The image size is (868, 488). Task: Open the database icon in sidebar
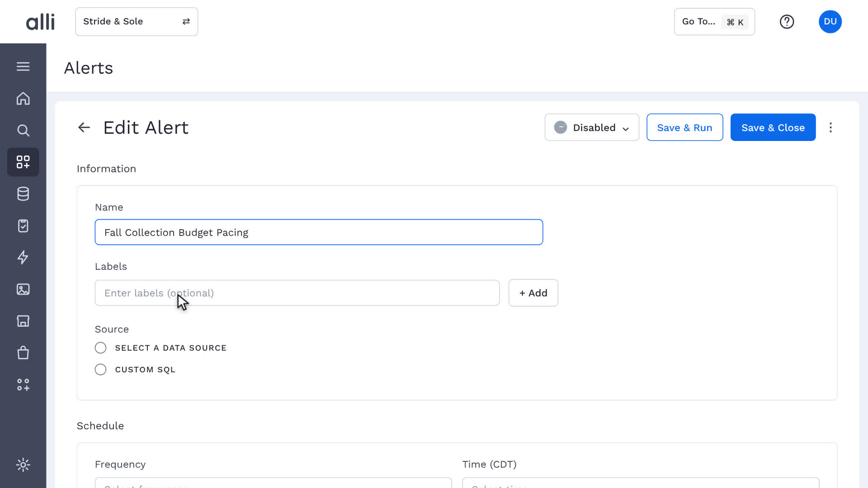pos(23,194)
